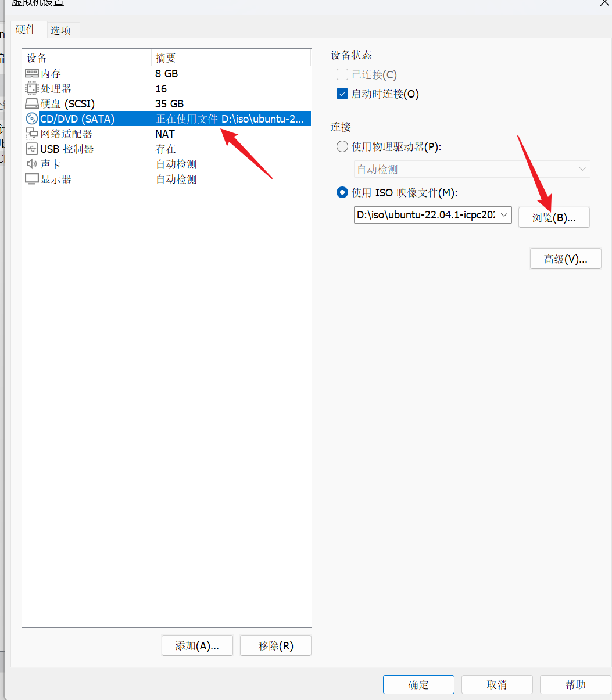Click the 添加(A)... button
The image size is (612, 700).
(197, 645)
